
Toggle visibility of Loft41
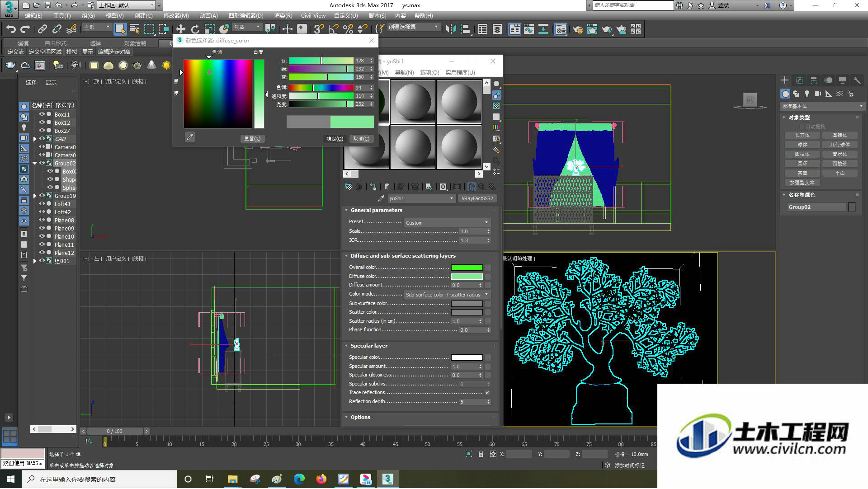tap(42, 204)
